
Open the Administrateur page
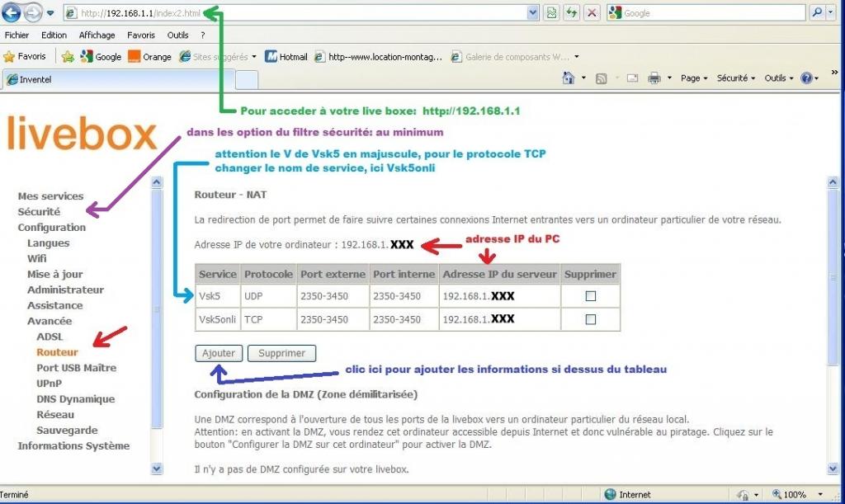66,290
